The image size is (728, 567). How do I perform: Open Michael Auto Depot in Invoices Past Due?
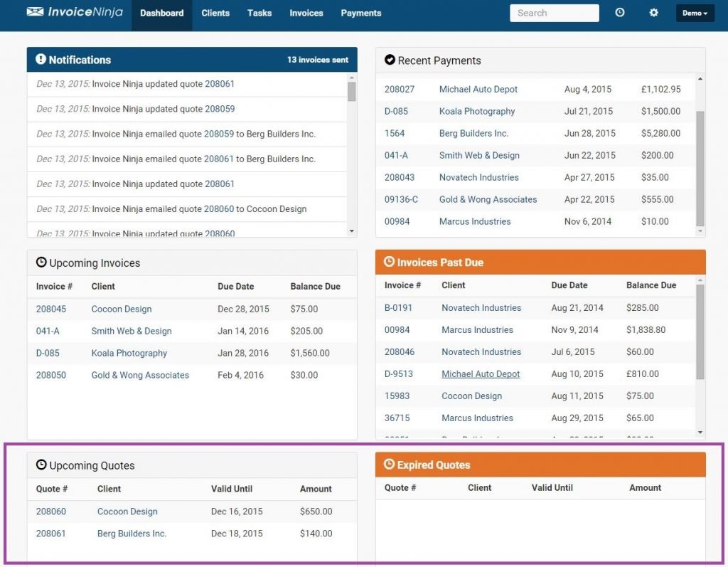[x=481, y=374]
